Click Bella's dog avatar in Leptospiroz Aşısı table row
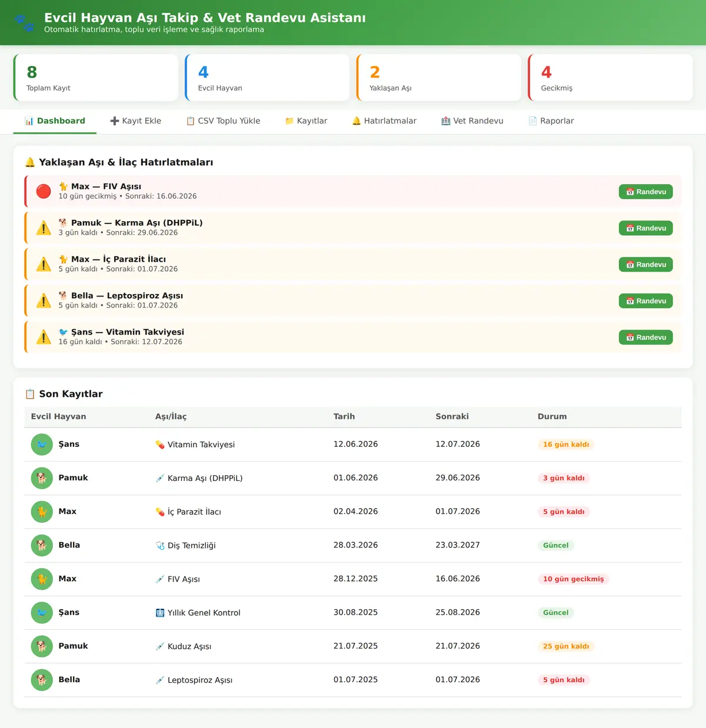 (42, 680)
